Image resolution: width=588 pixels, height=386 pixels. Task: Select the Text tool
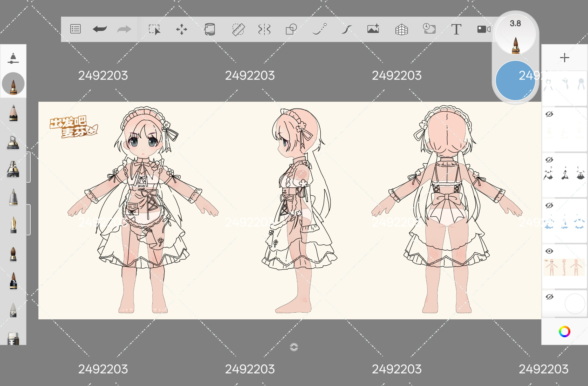click(456, 29)
